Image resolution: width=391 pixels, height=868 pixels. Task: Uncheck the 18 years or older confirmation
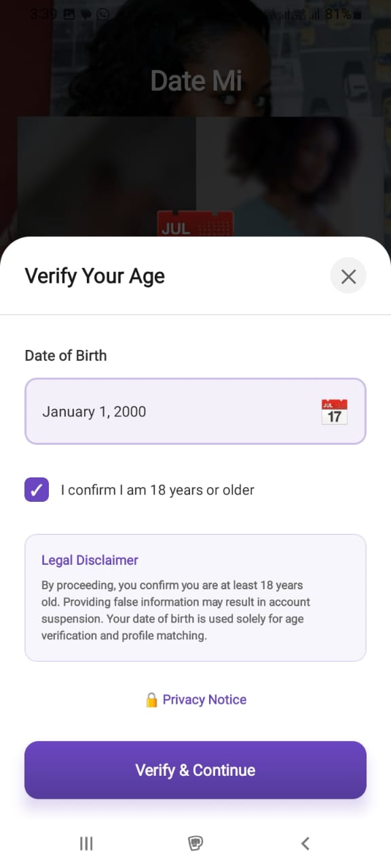pyautogui.click(x=36, y=490)
